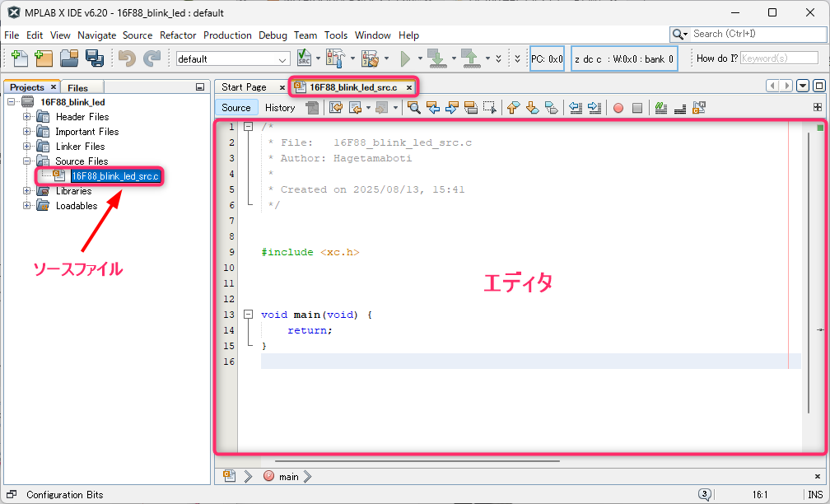The height and width of the screenshot is (504, 830).
Task: Click the Redo arrow icon
Action: [152, 58]
